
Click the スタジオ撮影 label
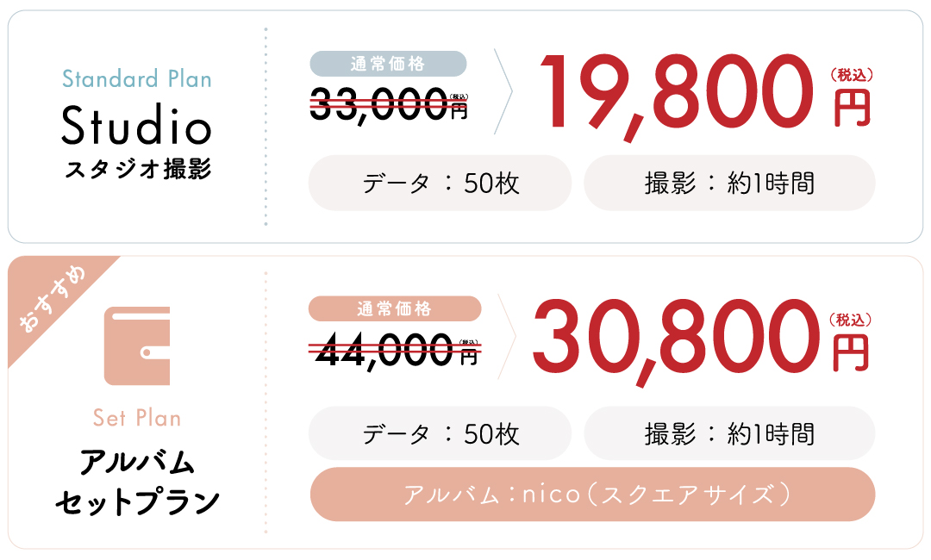click(x=138, y=170)
